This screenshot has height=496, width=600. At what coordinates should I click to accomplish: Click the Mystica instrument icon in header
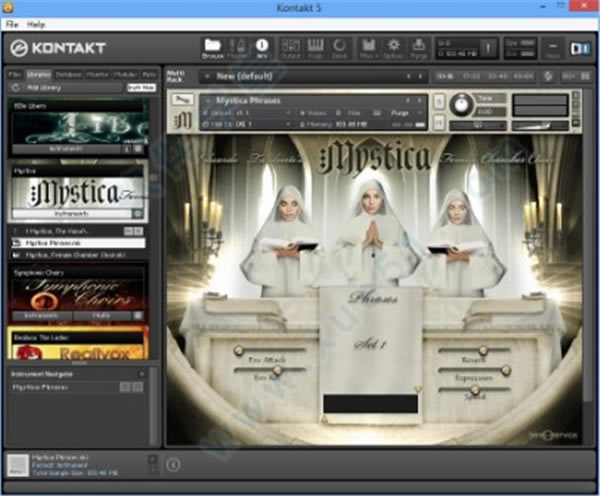click(x=183, y=121)
